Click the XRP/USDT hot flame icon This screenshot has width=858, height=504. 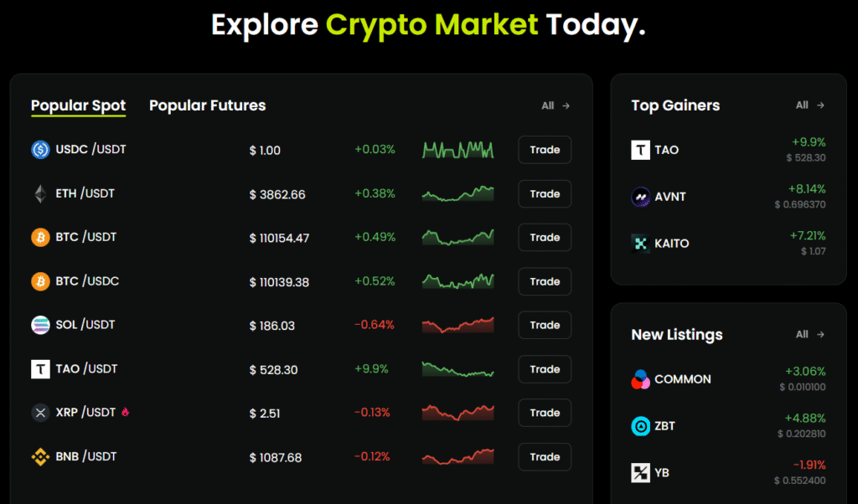126,412
